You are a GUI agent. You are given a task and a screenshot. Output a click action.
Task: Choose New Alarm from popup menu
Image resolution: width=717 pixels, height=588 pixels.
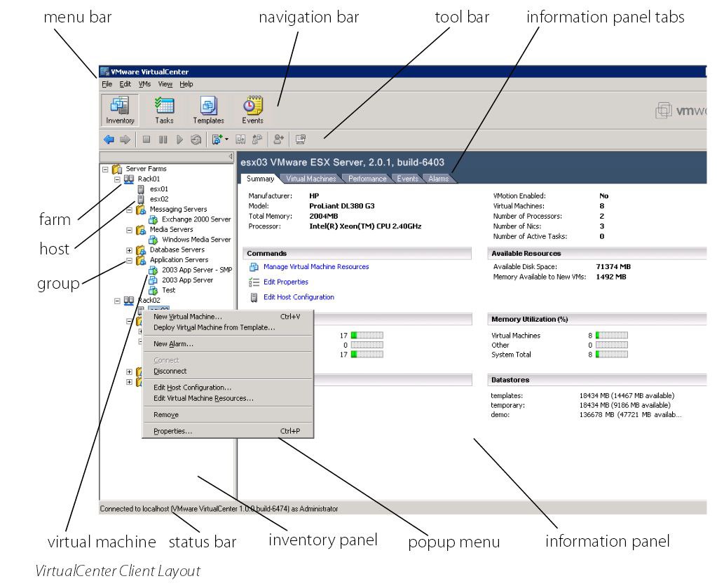[x=227, y=344]
